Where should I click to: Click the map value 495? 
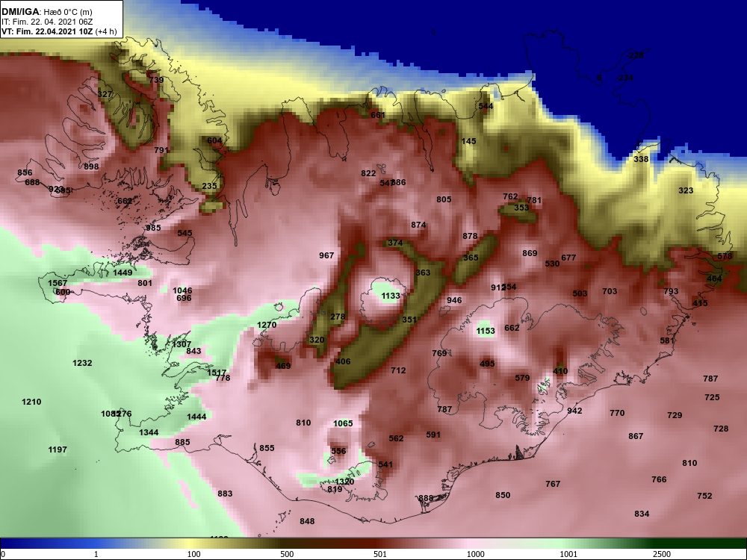pyautogui.click(x=487, y=364)
